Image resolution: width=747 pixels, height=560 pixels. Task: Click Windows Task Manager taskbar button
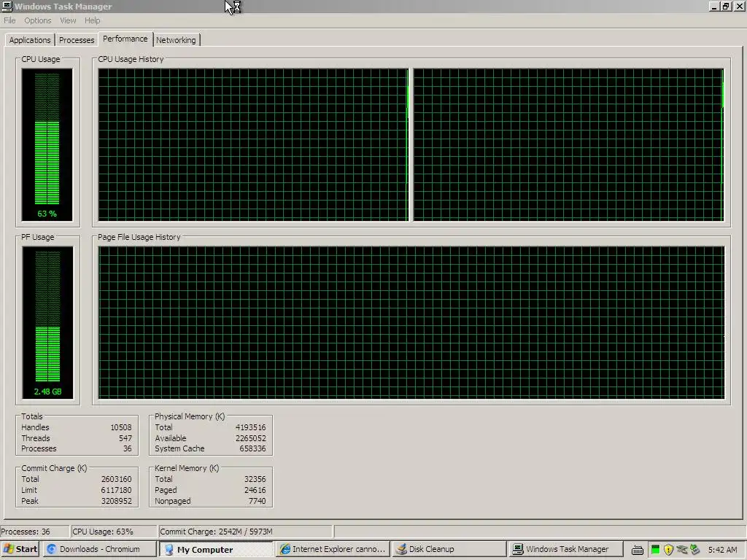pyautogui.click(x=565, y=549)
